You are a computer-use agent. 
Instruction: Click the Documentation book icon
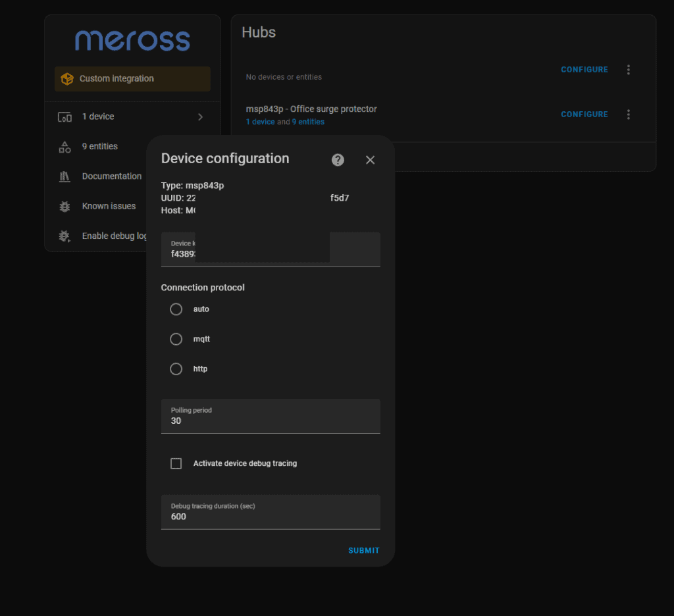point(65,176)
